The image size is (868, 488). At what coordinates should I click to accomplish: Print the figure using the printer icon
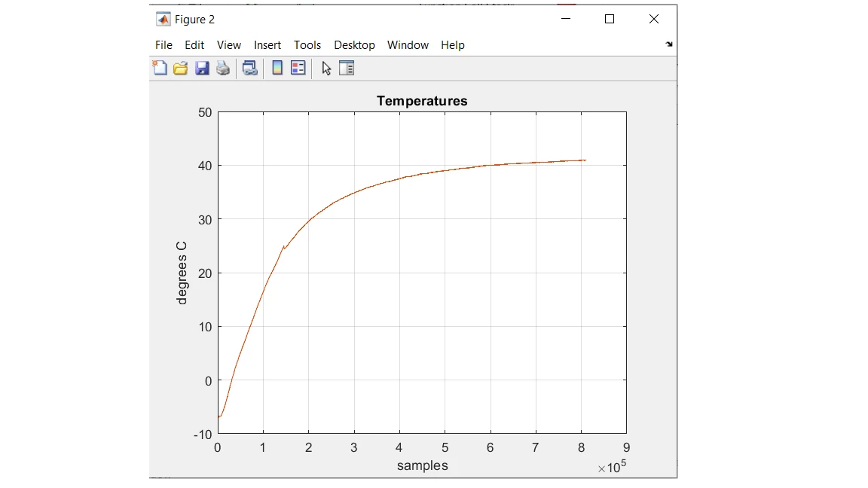pos(223,68)
